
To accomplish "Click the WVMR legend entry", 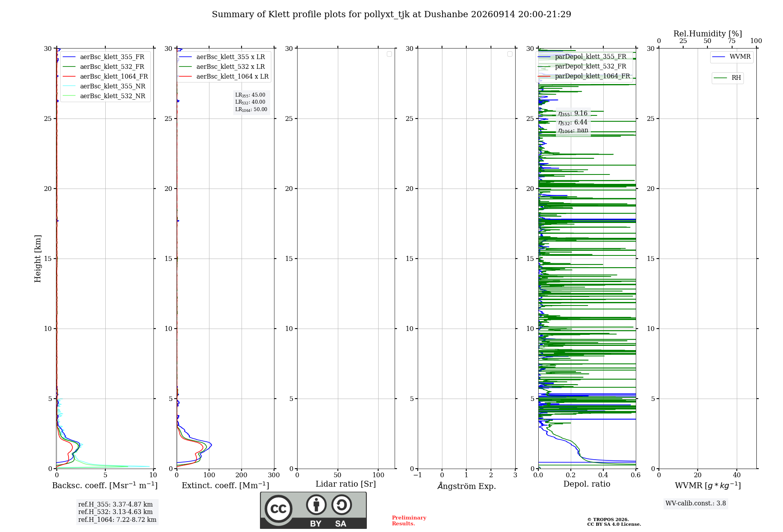I will [x=732, y=57].
